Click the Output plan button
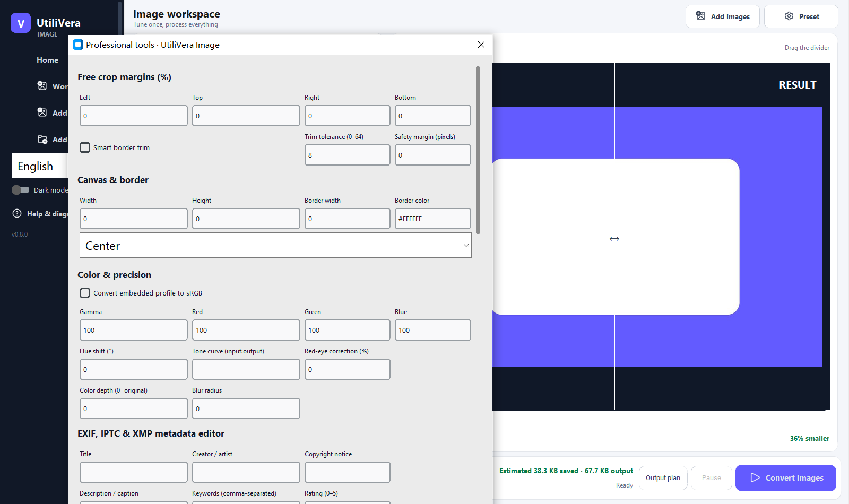 pos(663,478)
